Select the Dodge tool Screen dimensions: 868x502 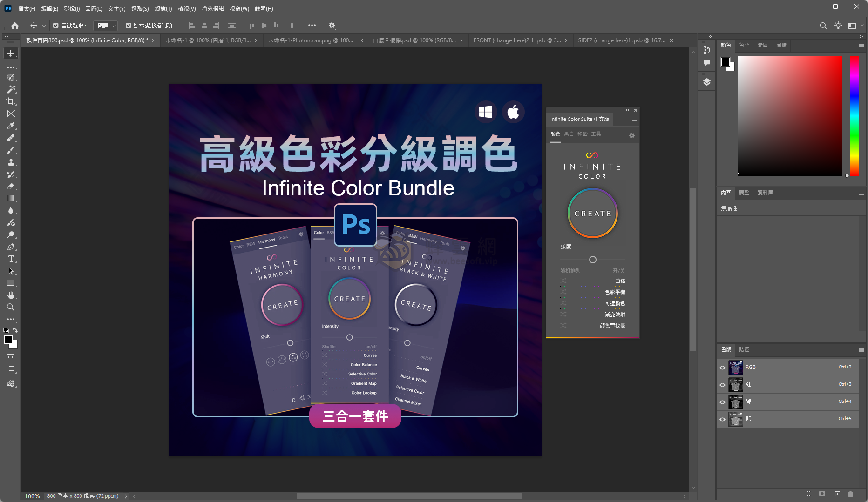(11, 234)
